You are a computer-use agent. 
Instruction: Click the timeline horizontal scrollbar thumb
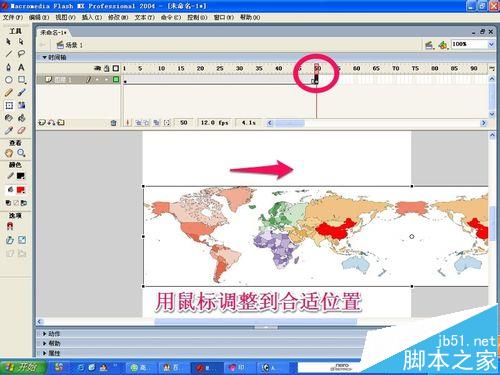click(x=289, y=123)
